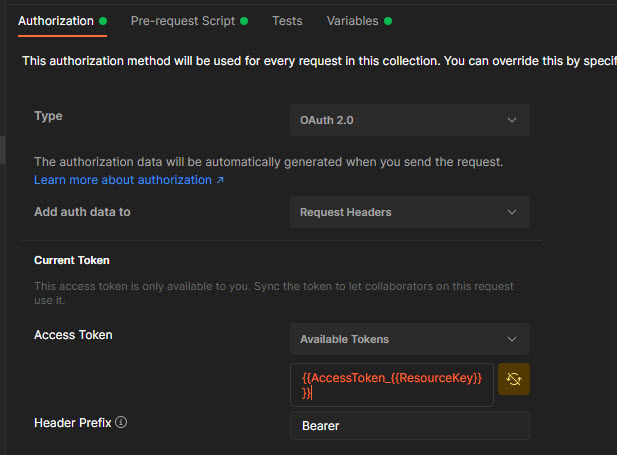The height and width of the screenshot is (455, 617).
Task: Click the green dot beside Pre-request Script
Action: click(245, 21)
